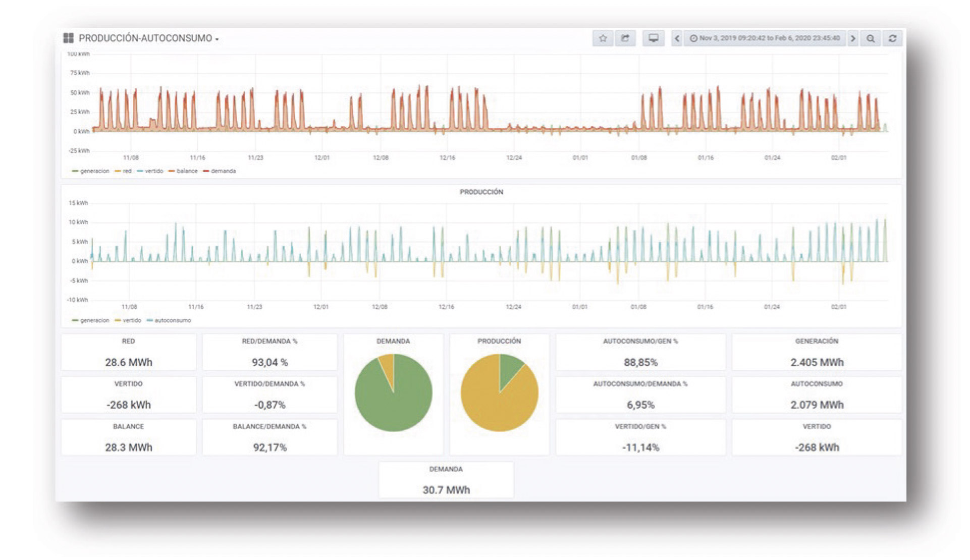The height and width of the screenshot is (560, 970).
Task: Open the RED/DEMANDA % panel title
Action: pyautogui.click(x=270, y=341)
